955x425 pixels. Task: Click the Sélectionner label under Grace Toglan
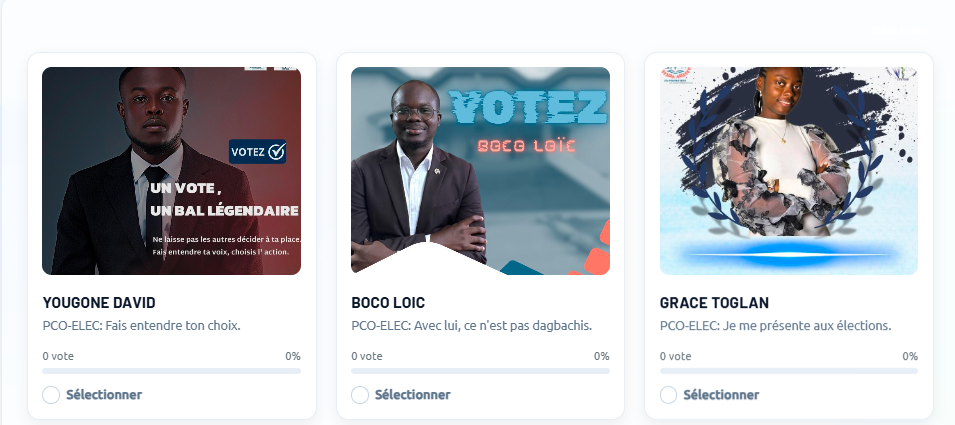point(721,395)
